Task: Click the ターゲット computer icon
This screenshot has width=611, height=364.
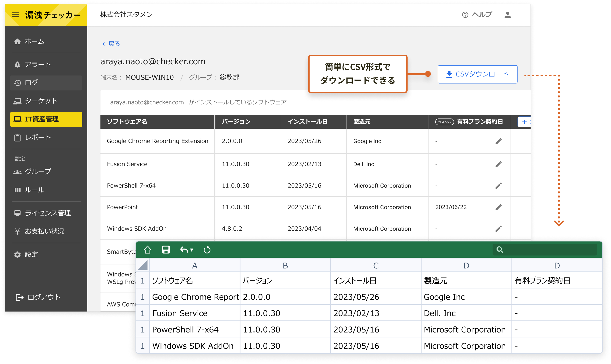Action: tap(17, 101)
